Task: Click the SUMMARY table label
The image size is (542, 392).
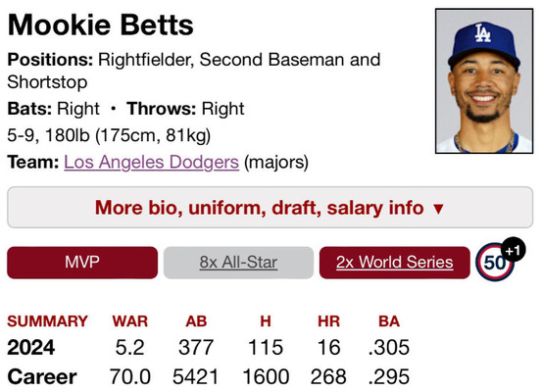Action: pyautogui.click(x=48, y=321)
